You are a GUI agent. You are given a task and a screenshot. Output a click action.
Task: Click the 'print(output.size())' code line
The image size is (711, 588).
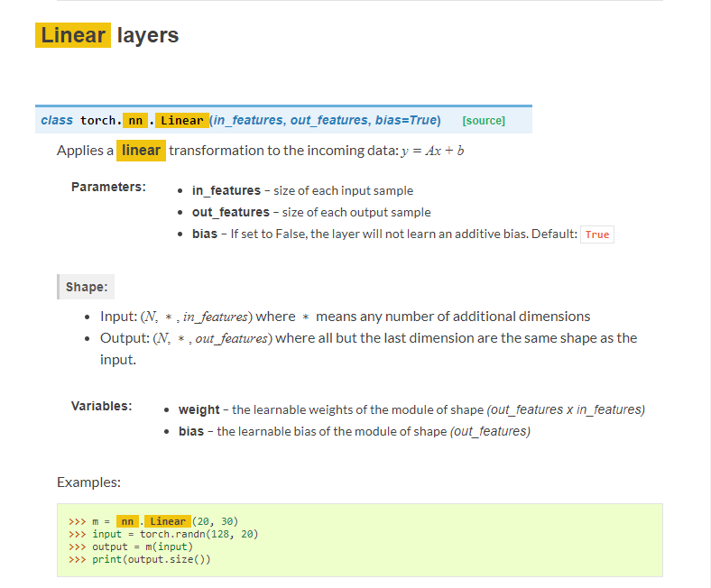click(140, 559)
